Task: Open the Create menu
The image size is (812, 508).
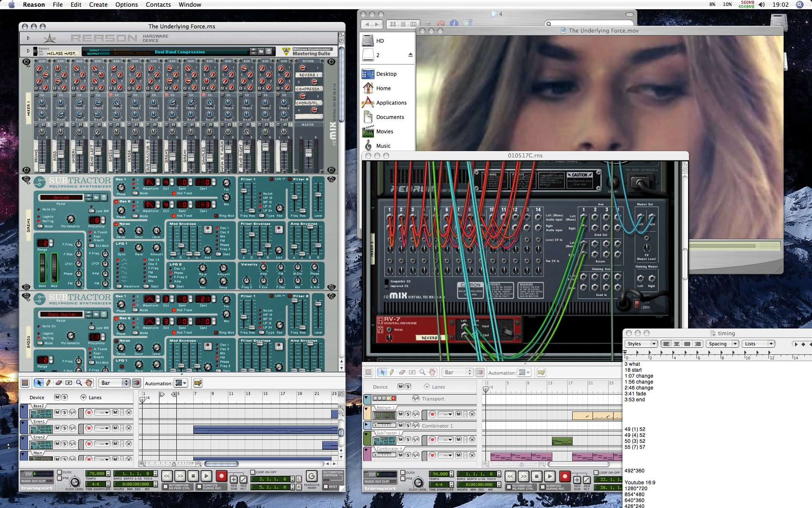Action: 98,5
